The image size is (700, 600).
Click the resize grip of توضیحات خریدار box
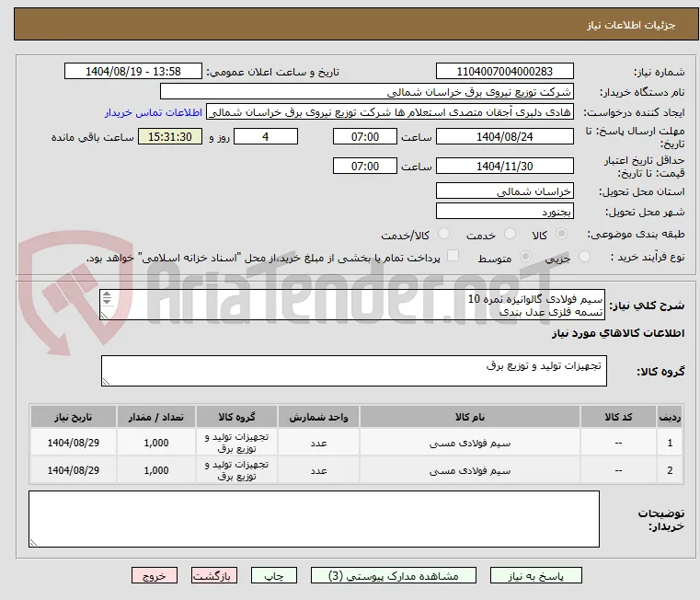(x=33, y=543)
